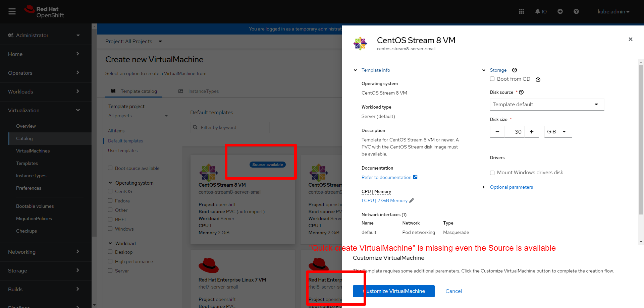Open the application launcher grid
Screen dimensions: 644x308
(x=522, y=11)
